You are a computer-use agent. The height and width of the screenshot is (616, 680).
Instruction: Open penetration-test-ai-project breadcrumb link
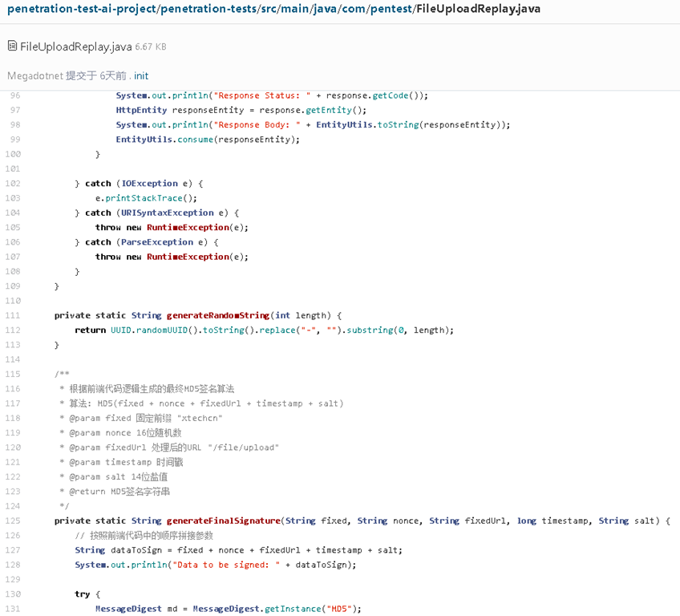[82, 9]
